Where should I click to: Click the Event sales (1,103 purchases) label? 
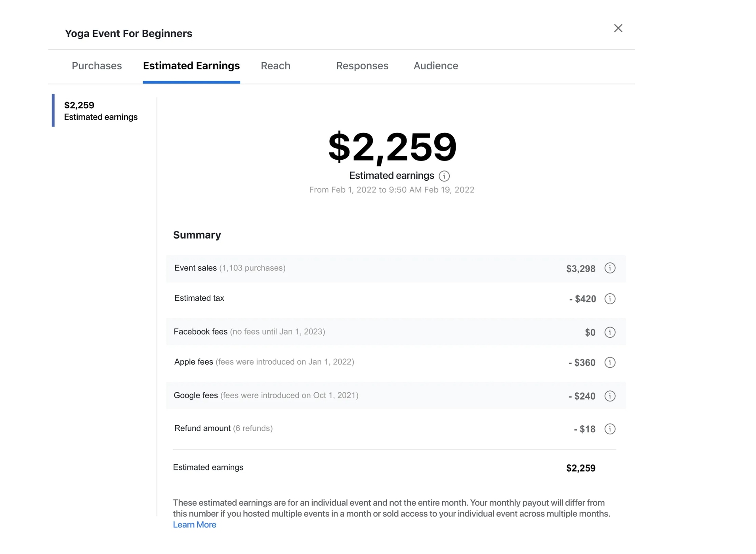click(230, 268)
